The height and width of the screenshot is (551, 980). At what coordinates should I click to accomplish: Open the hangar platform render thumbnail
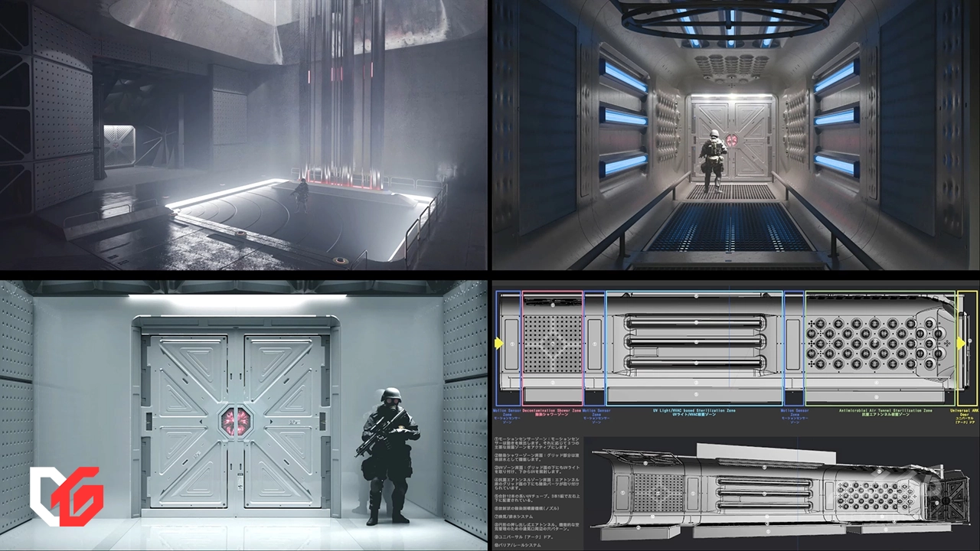(243, 135)
